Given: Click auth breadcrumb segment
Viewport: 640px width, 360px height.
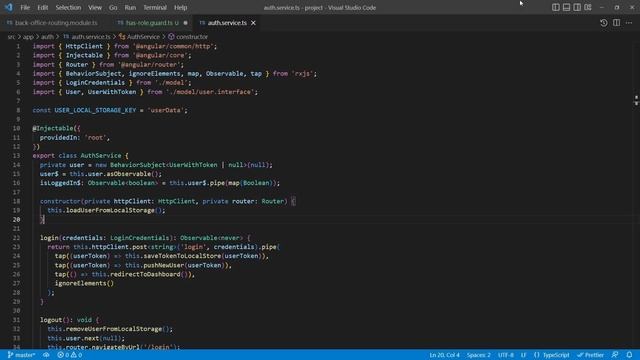Looking at the screenshot, I should tap(47, 37).
